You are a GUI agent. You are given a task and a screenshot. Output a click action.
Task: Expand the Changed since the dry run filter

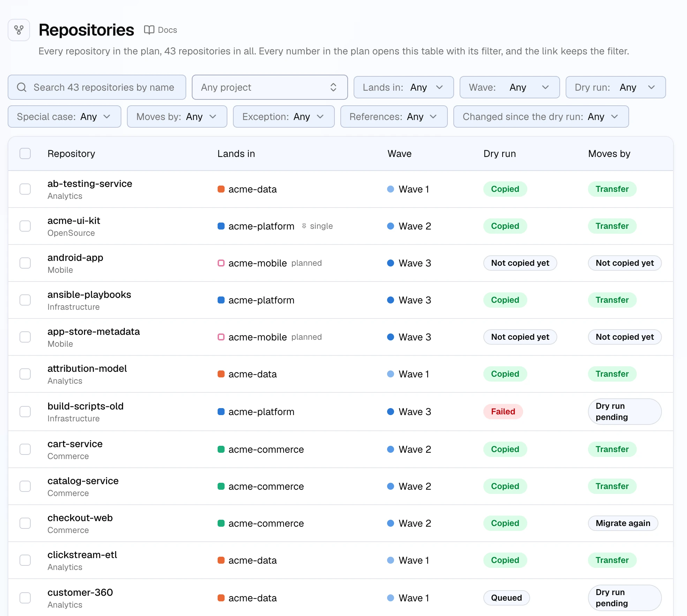(x=541, y=117)
